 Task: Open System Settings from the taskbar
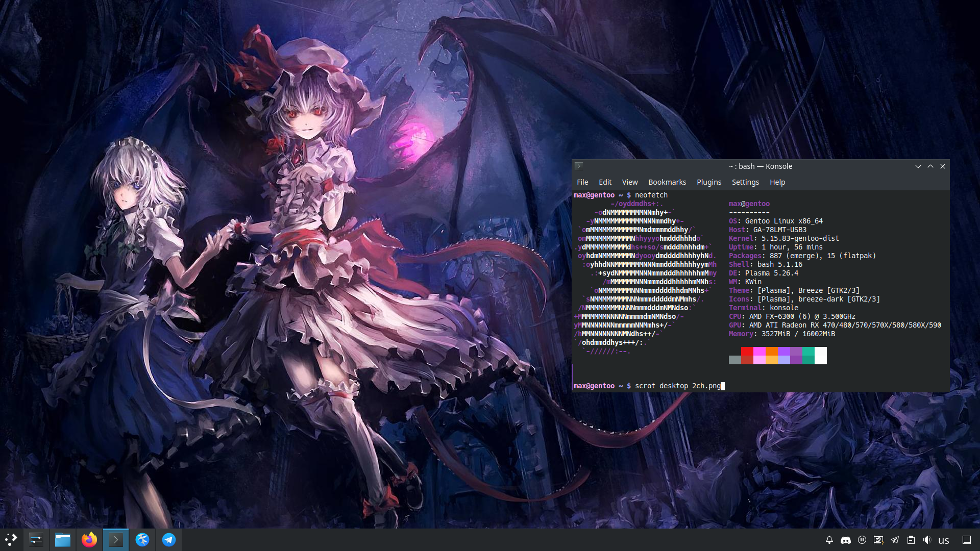pyautogui.click(x=36, y=539)
